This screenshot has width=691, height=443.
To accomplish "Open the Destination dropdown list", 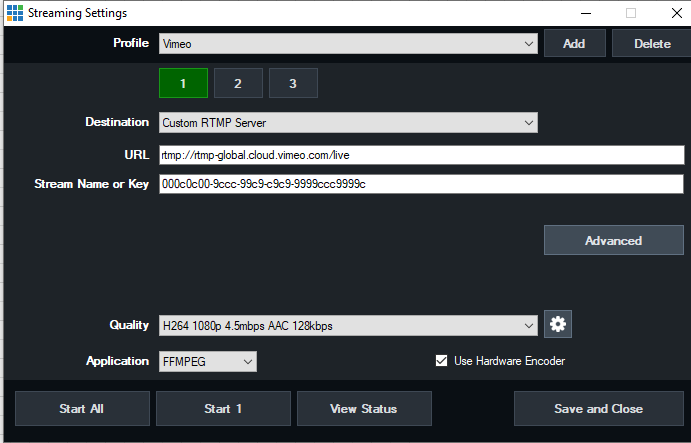I will [348, 123].
